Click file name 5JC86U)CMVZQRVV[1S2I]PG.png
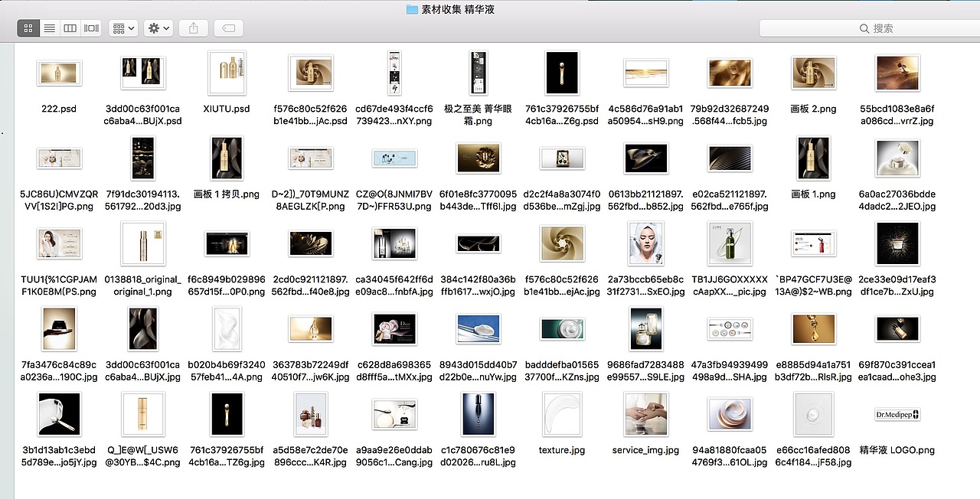This screenshot has width=980, height=499. (59, 201)
